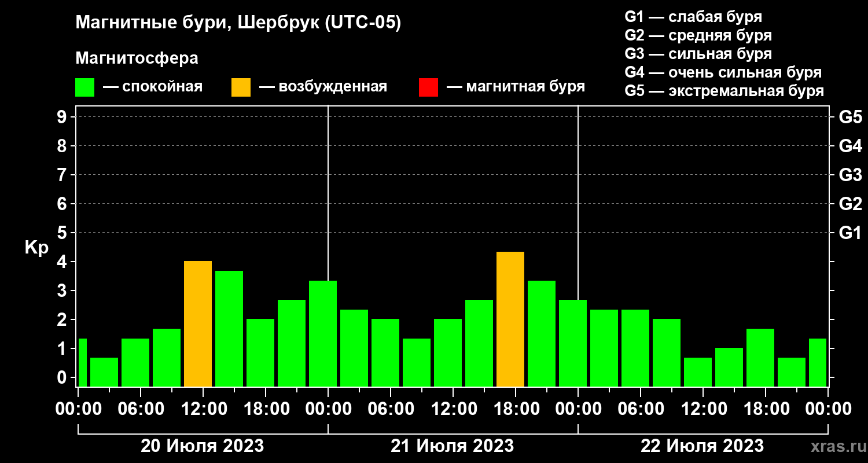Select the 'G4 — очень сильная буря' description

coord(723,72)
